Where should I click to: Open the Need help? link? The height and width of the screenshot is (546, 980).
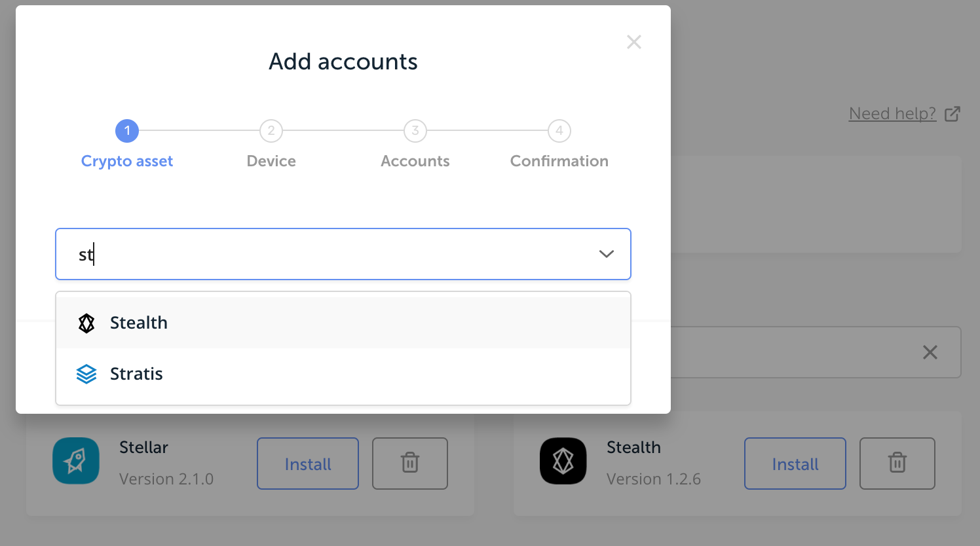click(892, 113)
